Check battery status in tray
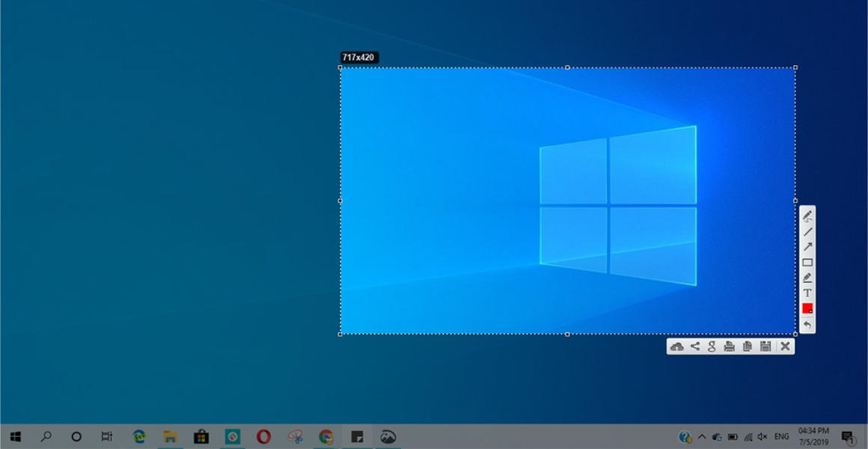868x449 pixels. click(x=733, y=437)
